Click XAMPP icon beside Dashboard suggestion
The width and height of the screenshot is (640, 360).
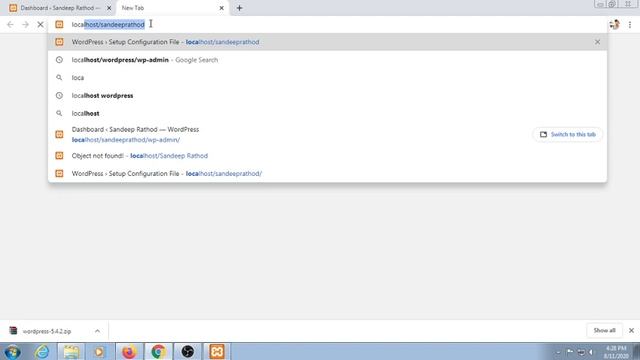(59, 134)
